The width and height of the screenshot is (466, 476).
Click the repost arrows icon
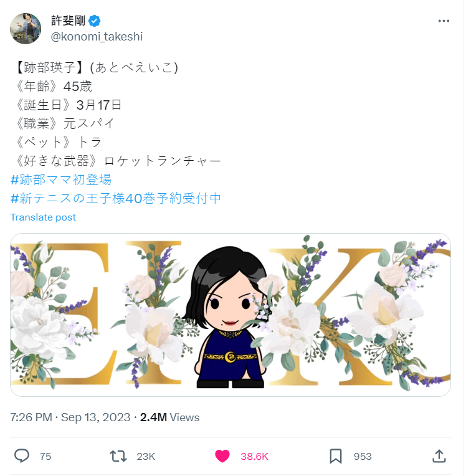click(x=118, y=457)
